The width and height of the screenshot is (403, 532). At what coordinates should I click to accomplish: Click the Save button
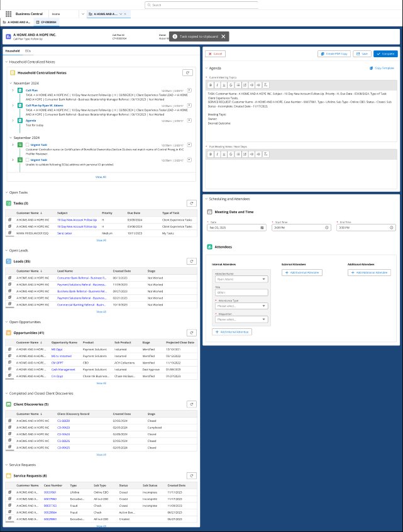pos(362,54)
